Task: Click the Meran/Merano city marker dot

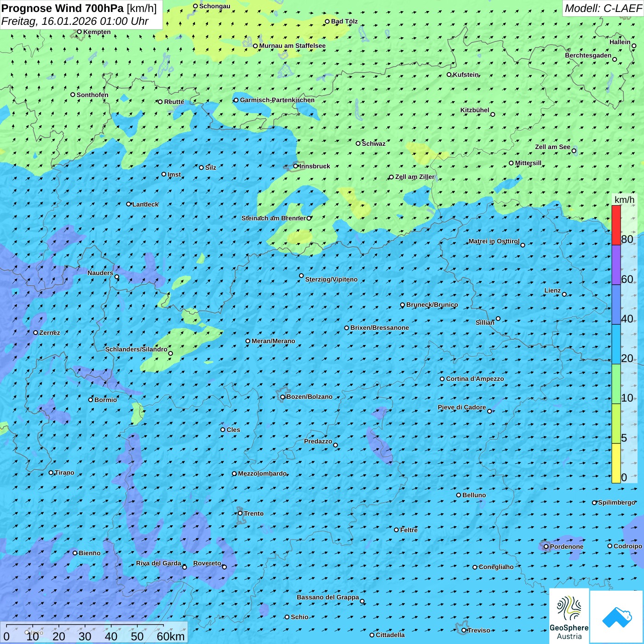Action: 247,341
